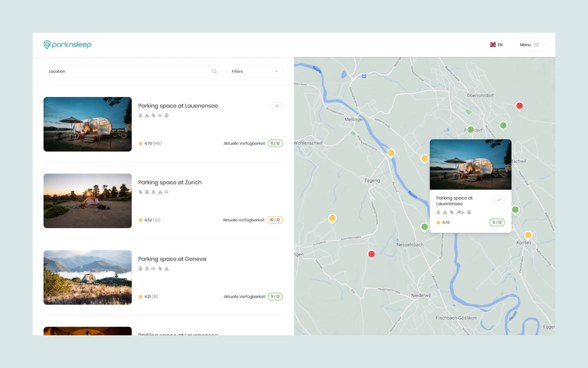Select yellow map pin near Künten
The height and width of the screenshot is (368, 588).
click(528, 235)
